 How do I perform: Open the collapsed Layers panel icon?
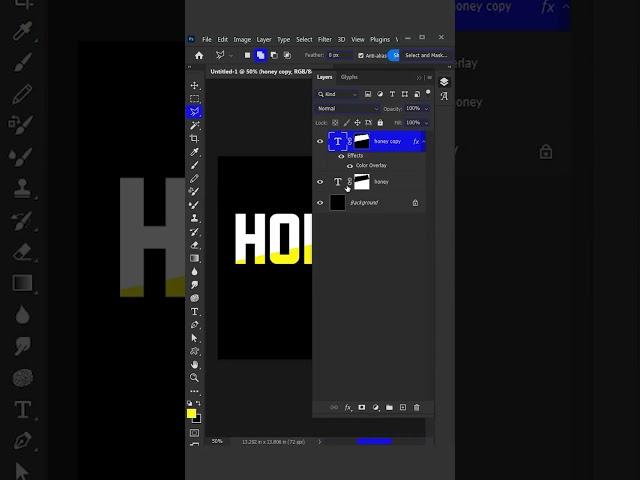tap(444, 82)
